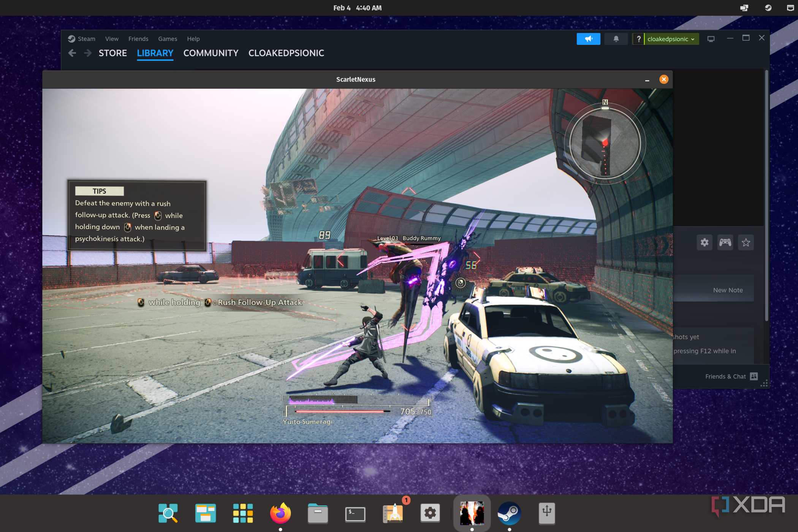Open controller settings icon in Steam library
The width and height of the screenshot is (798, 532).
tap(725, 242)
